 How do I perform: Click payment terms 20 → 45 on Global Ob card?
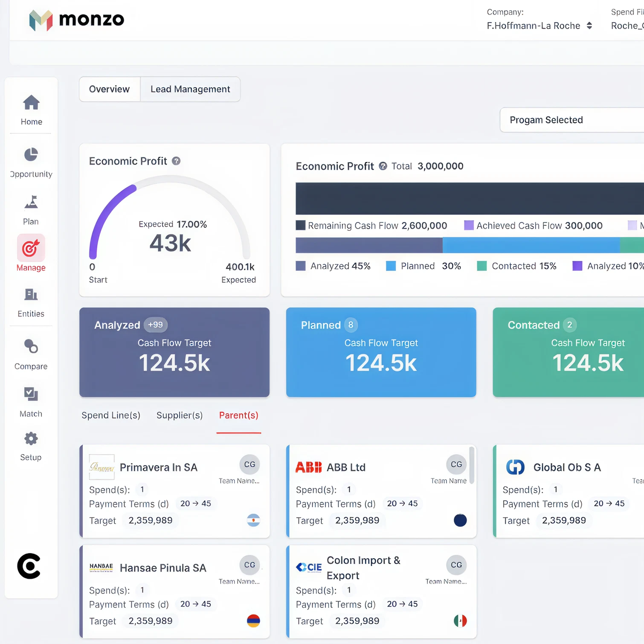tap(609, 503)
